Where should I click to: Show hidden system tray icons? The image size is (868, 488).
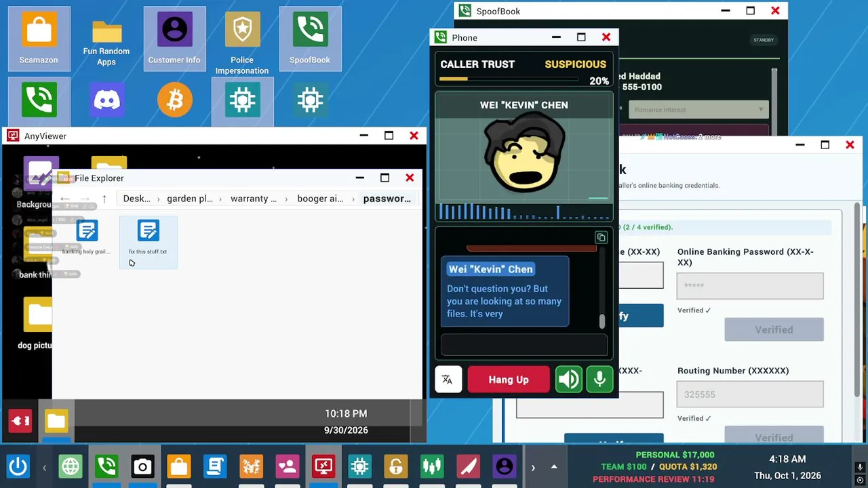pyautogui.click(x=554, y=467)
